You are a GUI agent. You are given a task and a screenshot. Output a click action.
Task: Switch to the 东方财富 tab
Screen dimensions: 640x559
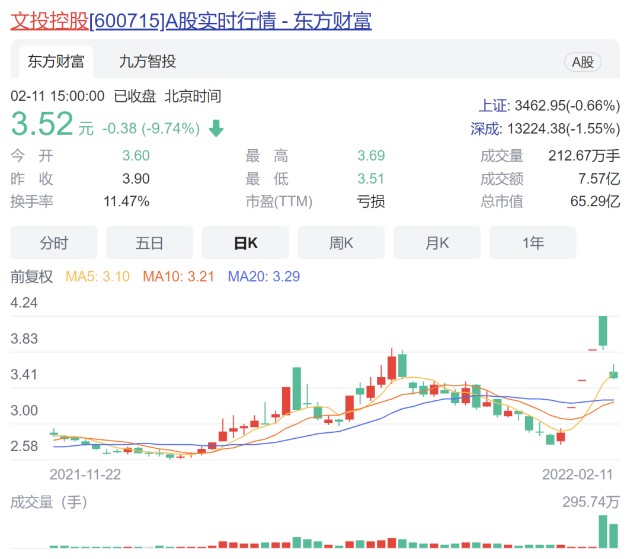point(56,62)
